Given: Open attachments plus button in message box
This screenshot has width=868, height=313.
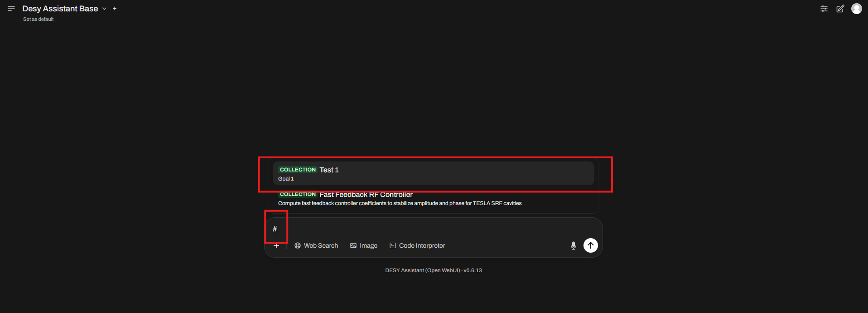Looking at the screenshot, I should (276, 245).
